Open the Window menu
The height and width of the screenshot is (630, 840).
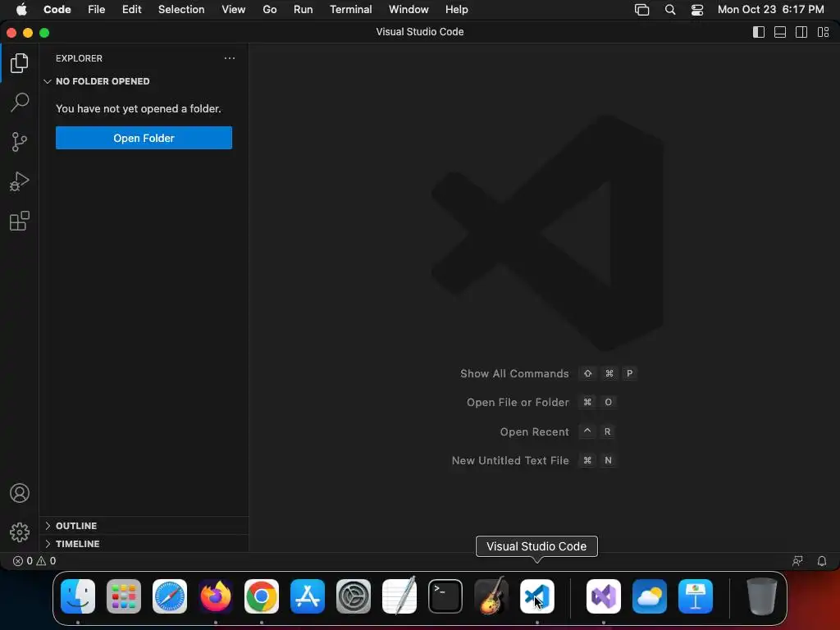pos(409,10)
